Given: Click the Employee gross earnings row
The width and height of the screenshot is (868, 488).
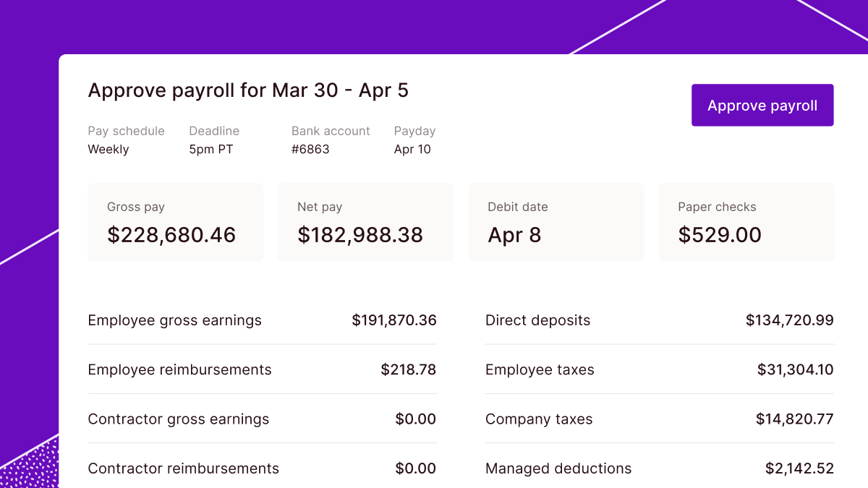Looking at the screenshot, I should coord(262,320).
